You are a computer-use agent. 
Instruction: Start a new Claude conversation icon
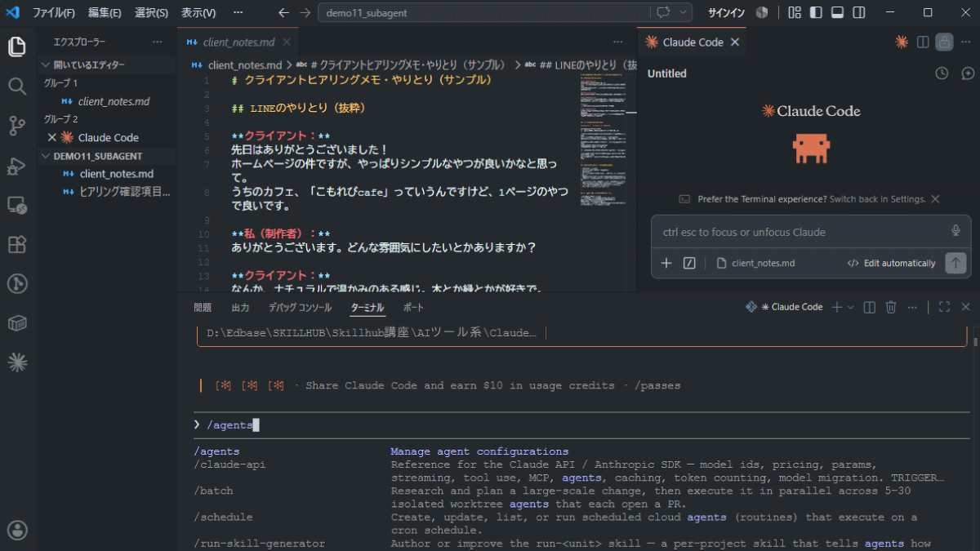tap(968, 73)
